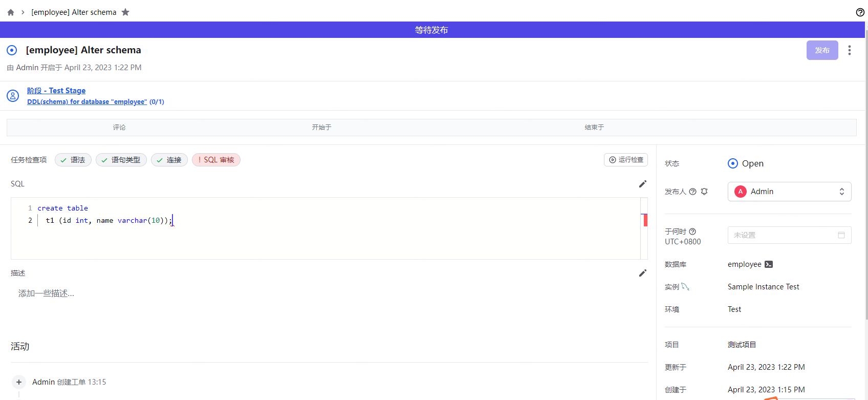Image resolution: width=868 pixels, height=400 pixels.
Task: Click the 添加一些描述 description placeholder
Action: click(x=47, y=293)
